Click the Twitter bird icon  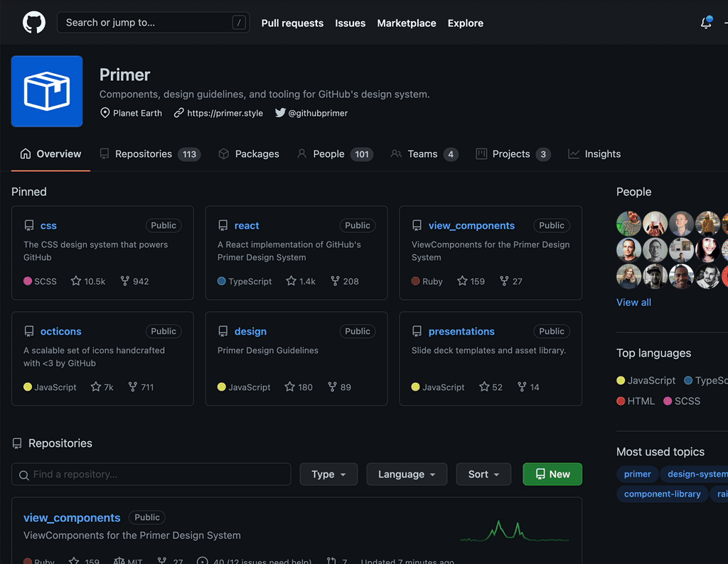pos(280,113)
